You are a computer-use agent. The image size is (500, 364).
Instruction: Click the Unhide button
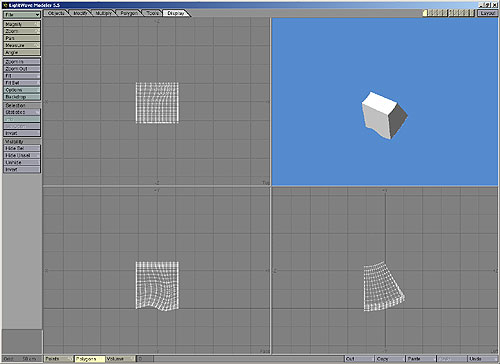22,162
